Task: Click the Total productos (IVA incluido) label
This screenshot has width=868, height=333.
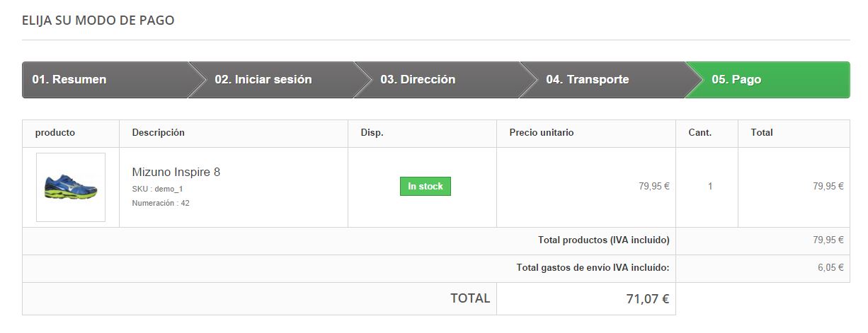Action: point(603,240)
